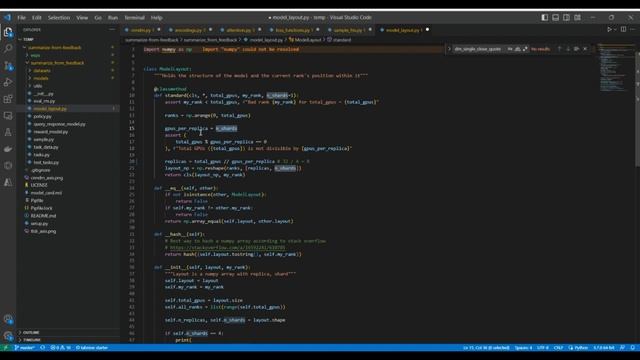The image size is (640, 360).
Task: Open the Run and Debug view
Action: pos(8,82)
